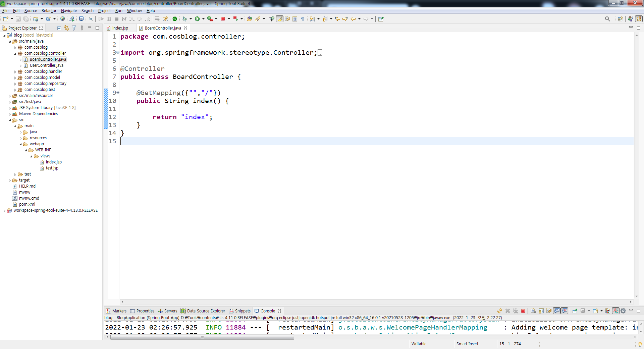Click the Open Type icon
This screenshot has height=349, width=644.
[249, 19]
